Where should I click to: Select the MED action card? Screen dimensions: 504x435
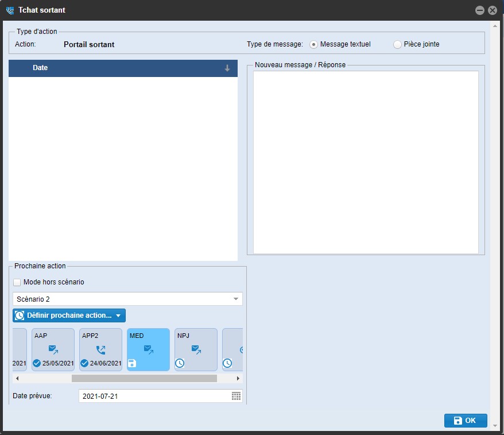148,349
